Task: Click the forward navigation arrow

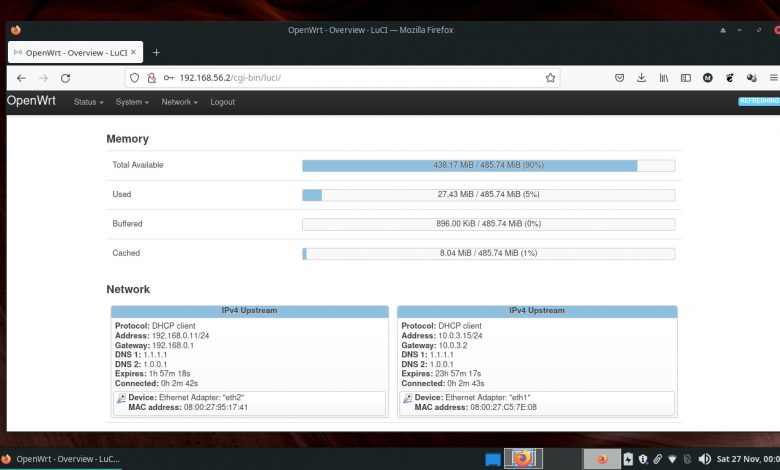Action: tap(43, 78)
